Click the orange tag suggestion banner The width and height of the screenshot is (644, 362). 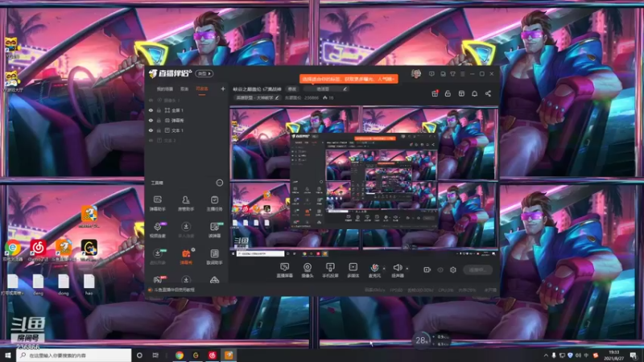[x=349, y=78]
